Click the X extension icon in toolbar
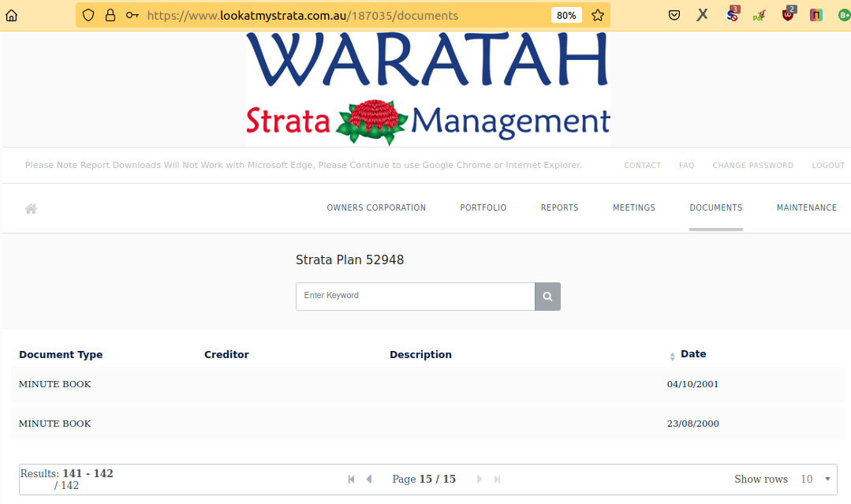851x504 pixels. (702, 15)
